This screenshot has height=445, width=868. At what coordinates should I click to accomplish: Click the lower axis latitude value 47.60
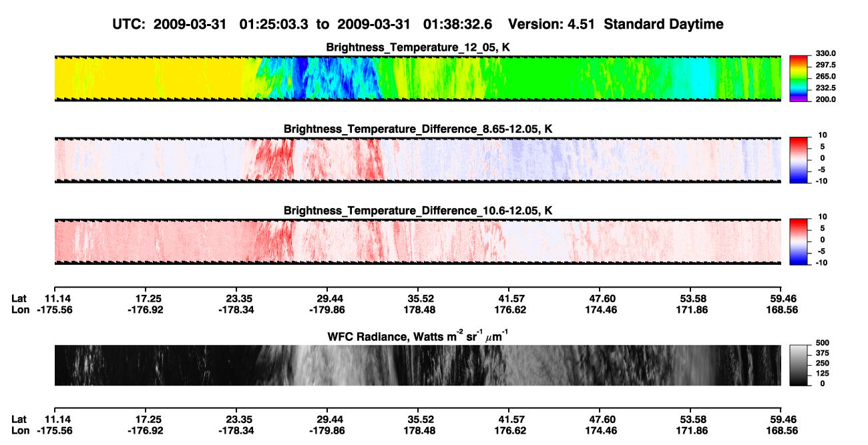pos(600,419)
